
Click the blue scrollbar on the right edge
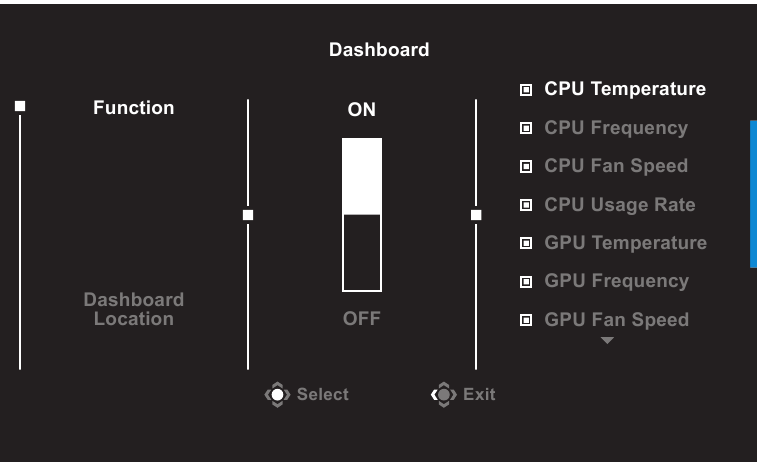(753, 194)
